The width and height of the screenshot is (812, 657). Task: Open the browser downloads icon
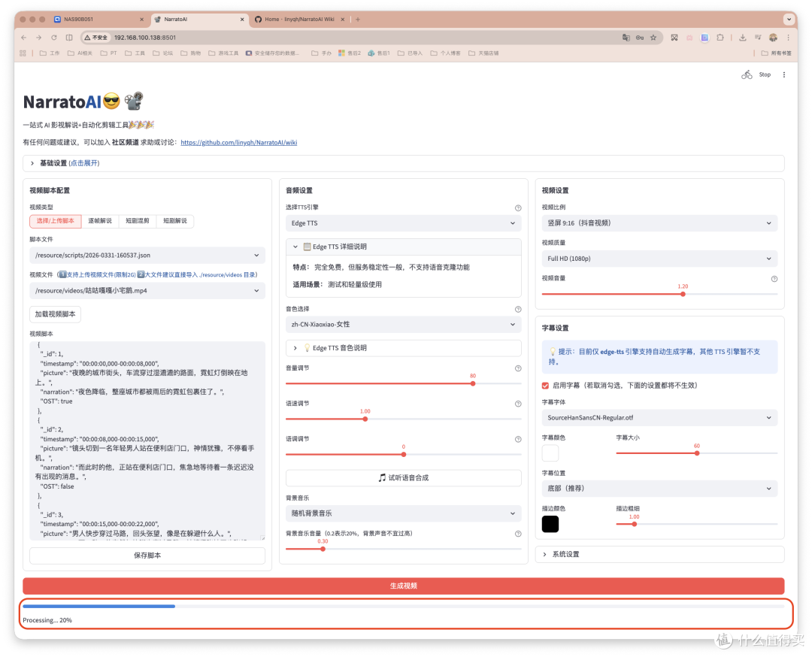click(x=742, y=38)
